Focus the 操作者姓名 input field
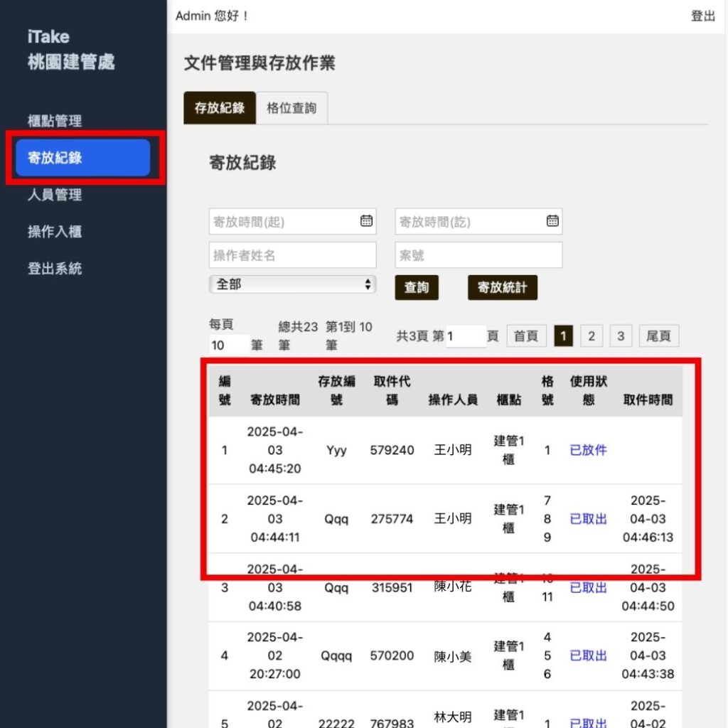Image resolution: width=728 pixels, height=728 pixels. click(292, 255)
